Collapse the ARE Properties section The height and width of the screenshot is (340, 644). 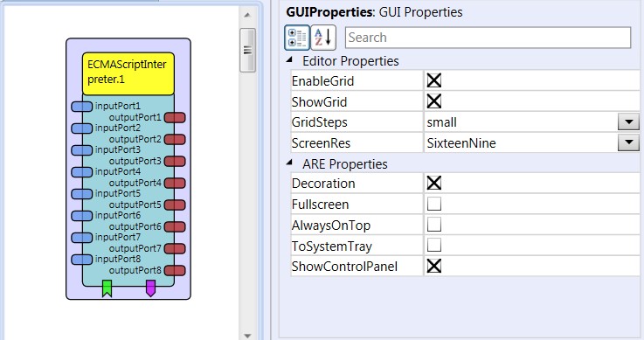coord(289,163)
